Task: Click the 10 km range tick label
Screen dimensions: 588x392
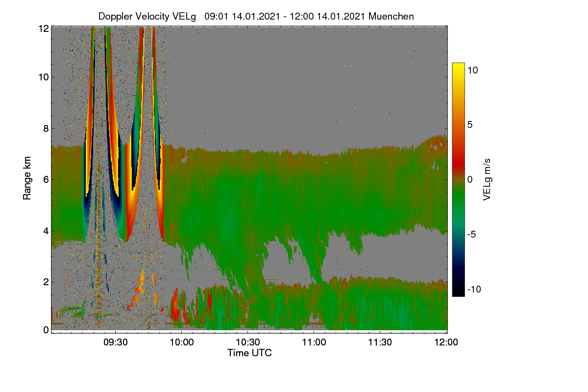Action: coord(43,77)
